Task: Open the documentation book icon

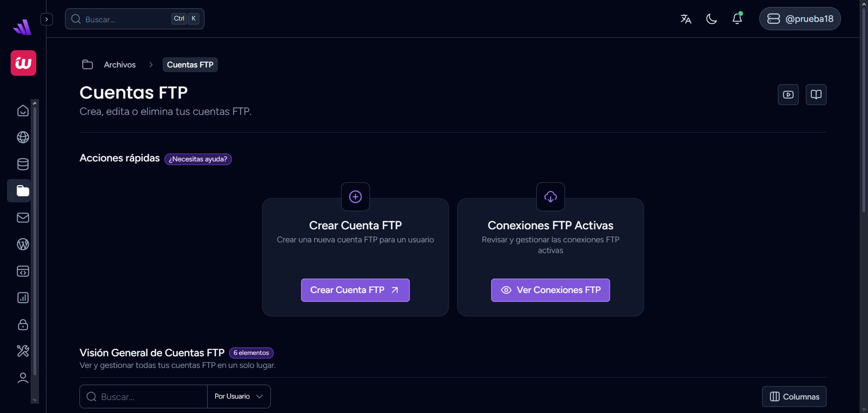Action: (x=816, y=95)
